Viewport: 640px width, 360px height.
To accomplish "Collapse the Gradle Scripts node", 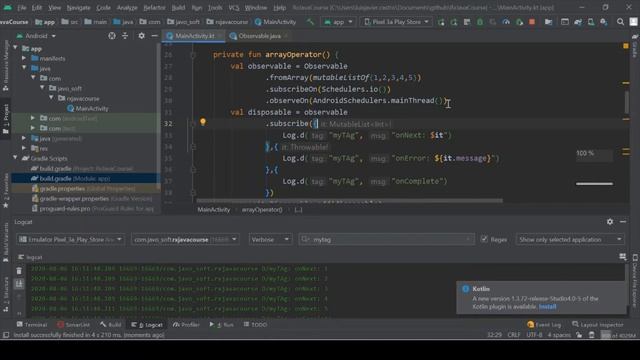I will point(16,158).
